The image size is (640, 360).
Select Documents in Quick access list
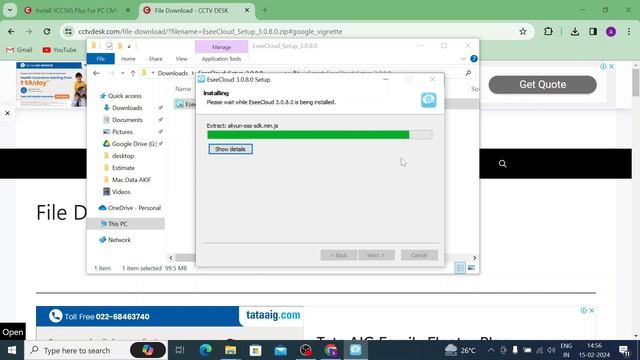[127, 120]
